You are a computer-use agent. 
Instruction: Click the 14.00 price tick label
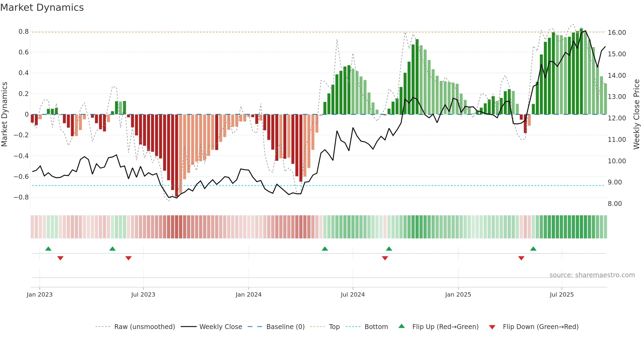pyautogui.click(x=617, y=76)
